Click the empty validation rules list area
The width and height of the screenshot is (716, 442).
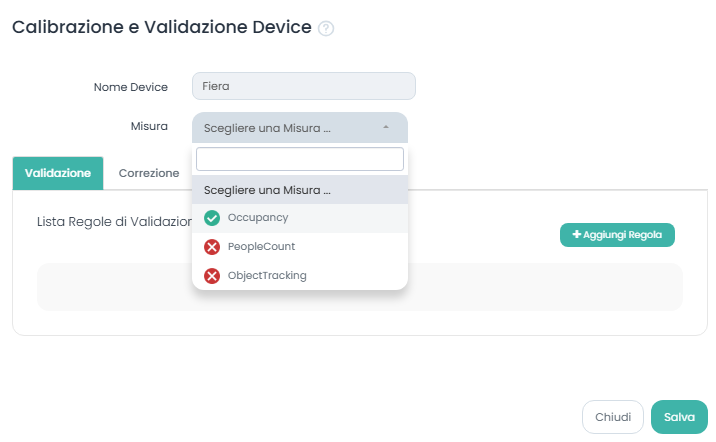click(540, 288)
